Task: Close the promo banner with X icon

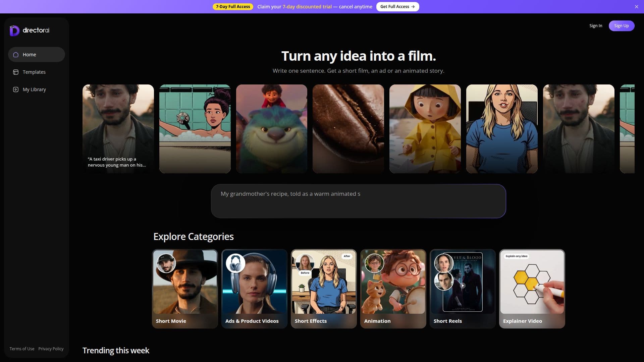Action: pos(636,7)
